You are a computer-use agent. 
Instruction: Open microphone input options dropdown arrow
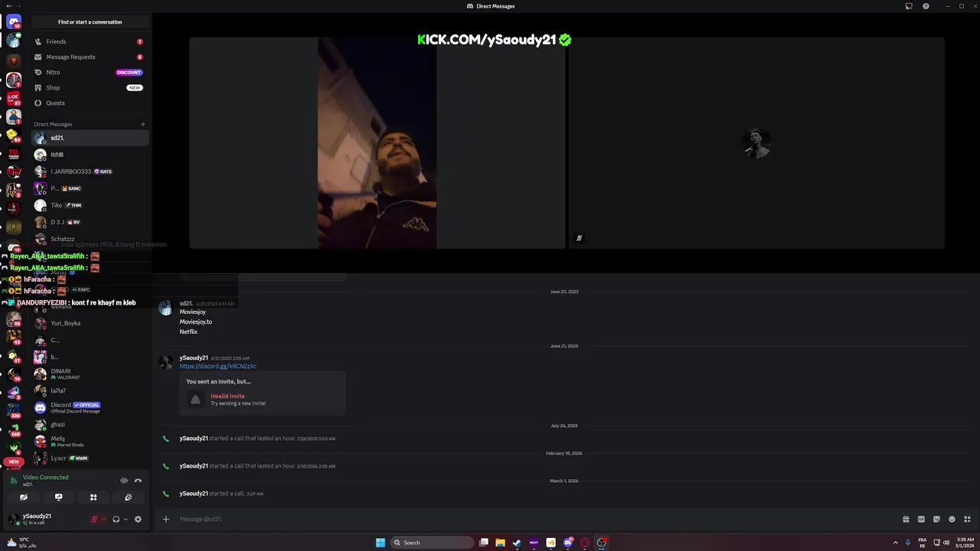point(103,519)
